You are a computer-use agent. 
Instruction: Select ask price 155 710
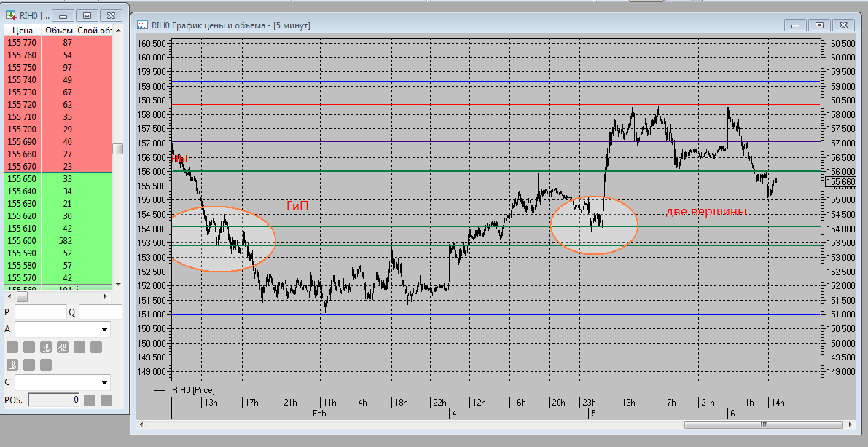pos(22,116)
